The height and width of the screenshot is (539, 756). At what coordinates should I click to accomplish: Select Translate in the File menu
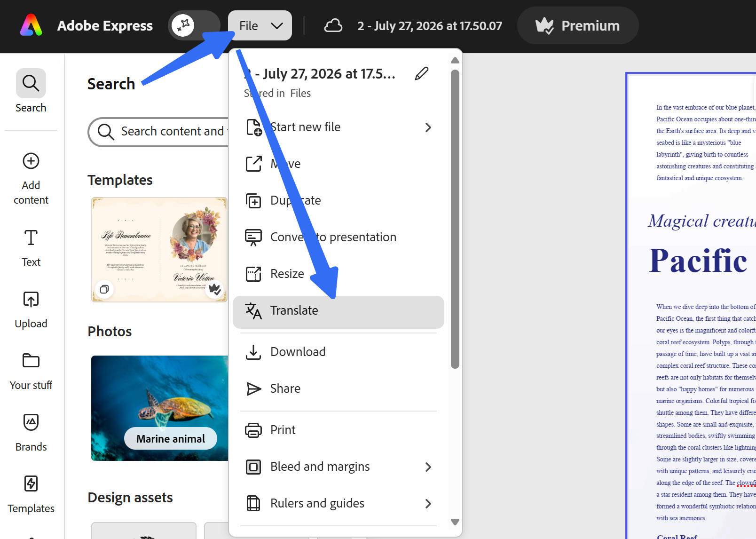(339, 311)
